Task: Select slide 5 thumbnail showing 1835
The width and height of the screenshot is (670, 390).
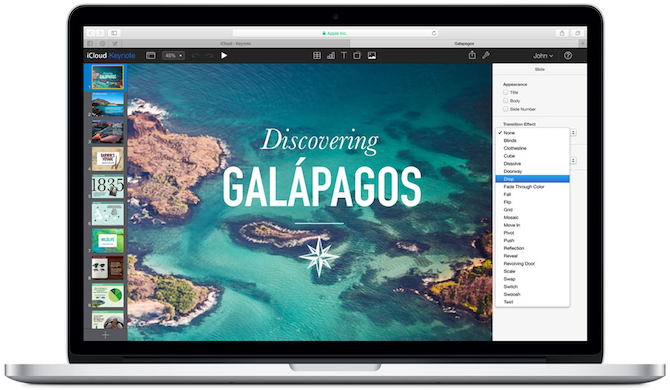Action: (108, 186)
